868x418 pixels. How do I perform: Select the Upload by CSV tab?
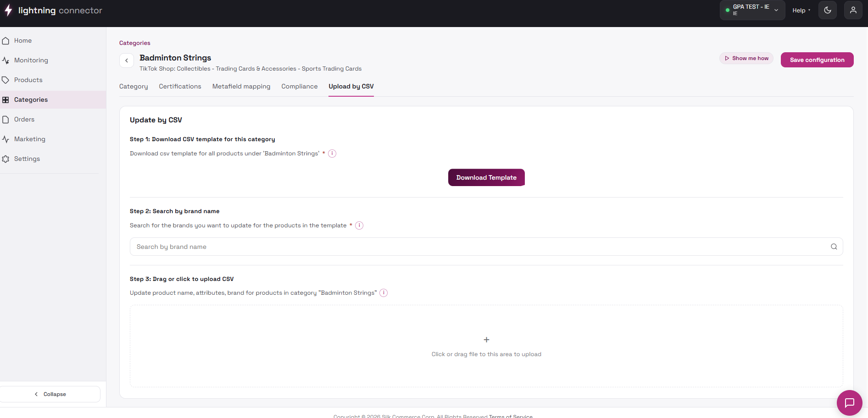tap(351, 86)
